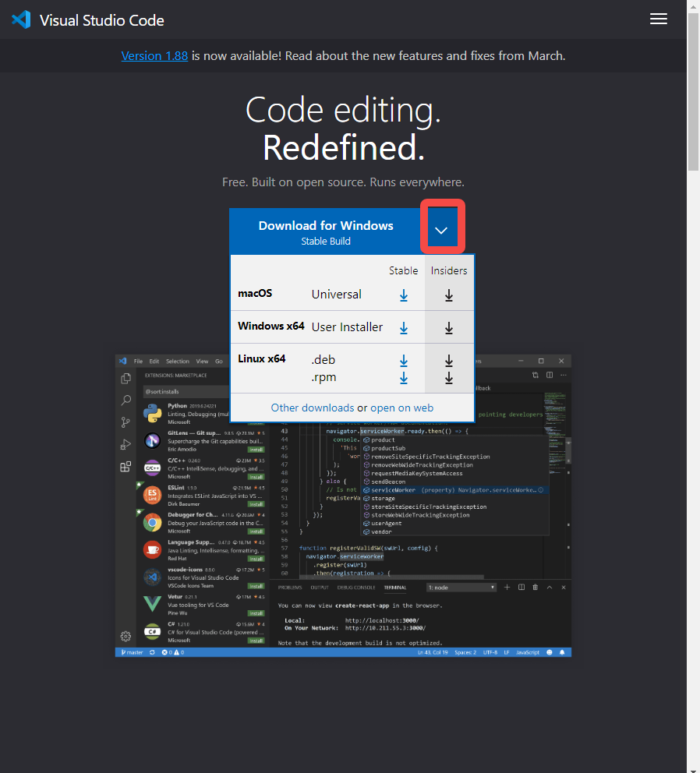Click Extensions icon in the editor screenshot
This screenshot has width=700, height=773.
(x=126, y=466)
